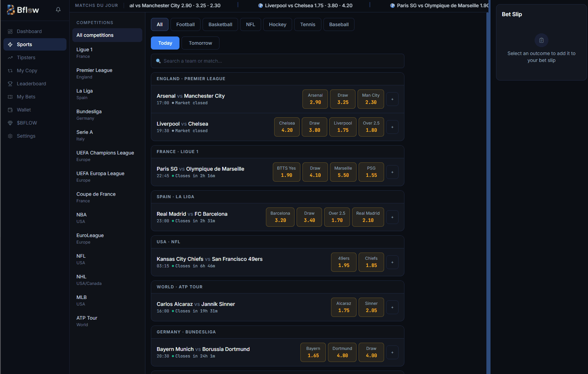The width and height of the screenshot is (588, 374).
Task: Open My Bets page
Action: point(35,97)
